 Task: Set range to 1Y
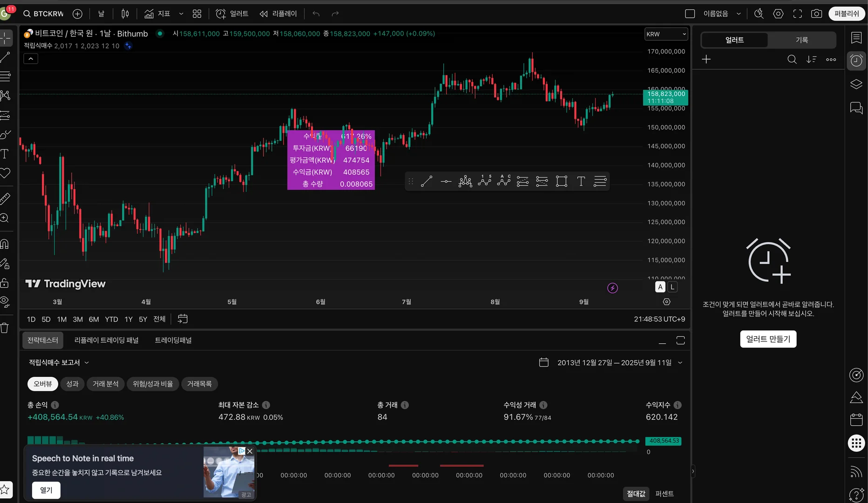(129, 319)
